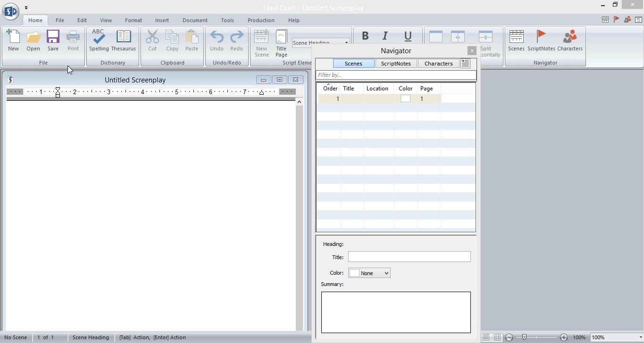Screen dimensions: 644x343
Task: Sort scenes by the Color column header
Action: (406, 88)
